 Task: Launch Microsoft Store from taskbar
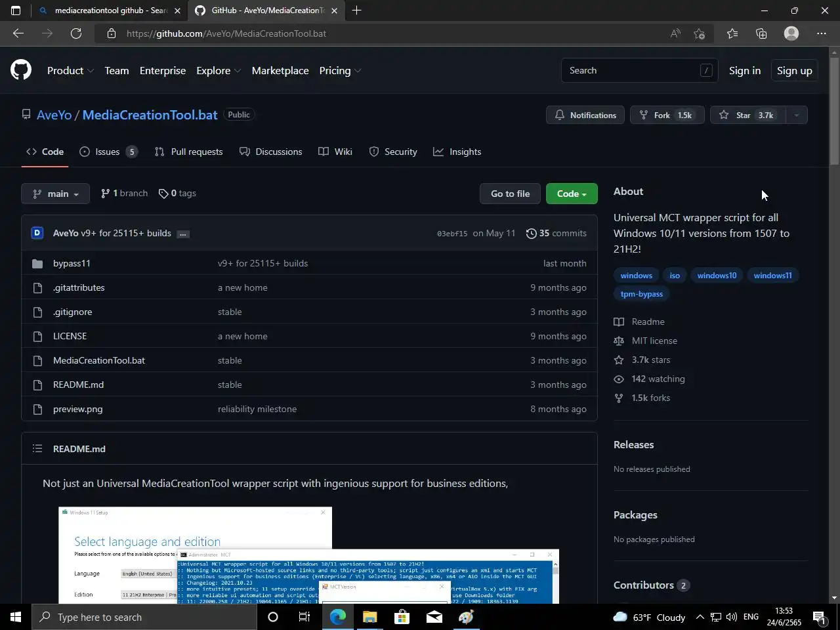tap(402, 617)
